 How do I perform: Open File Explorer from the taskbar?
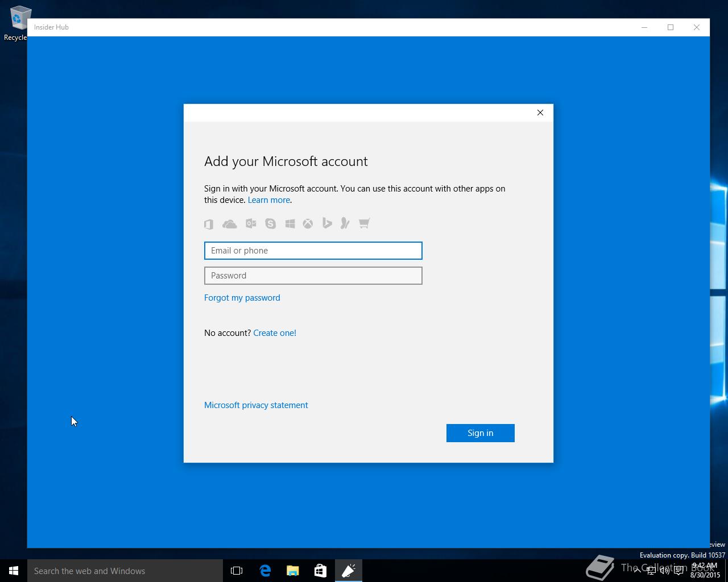point(293,571)
